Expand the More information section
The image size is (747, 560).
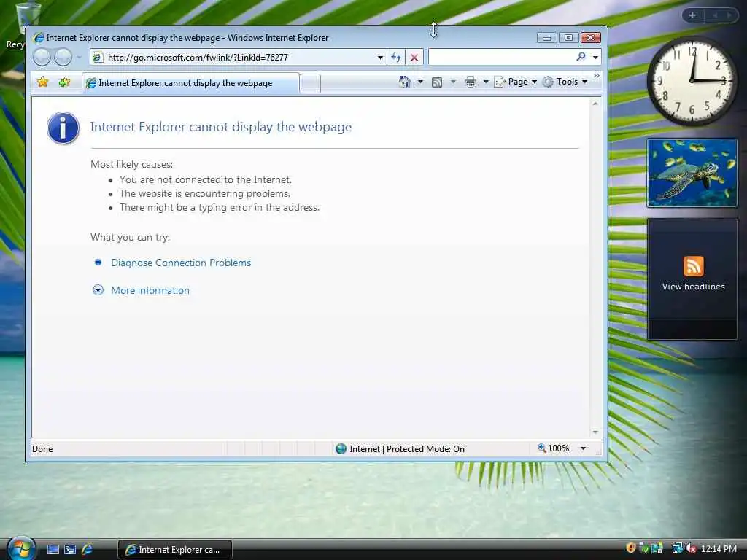coord(150,290)
